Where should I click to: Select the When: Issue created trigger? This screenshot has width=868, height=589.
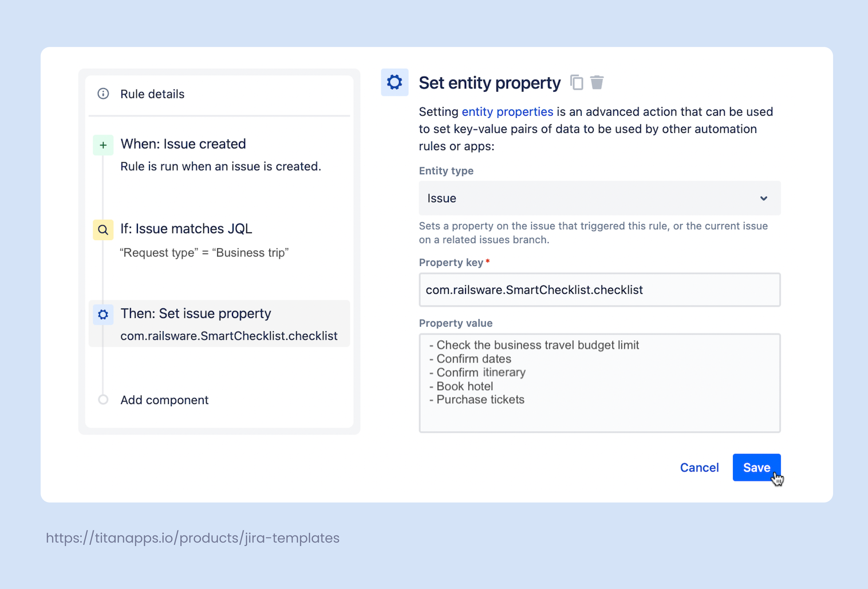(183, 144)
